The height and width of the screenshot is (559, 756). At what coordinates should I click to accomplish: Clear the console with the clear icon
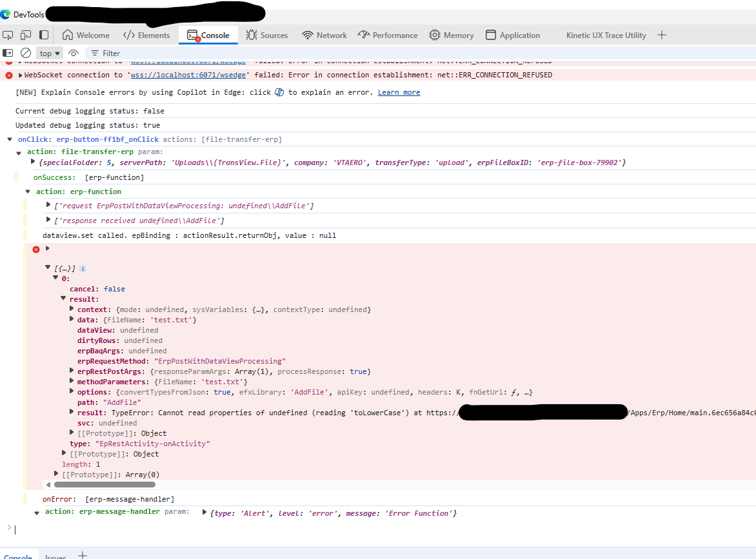click(x=26, y=53)
